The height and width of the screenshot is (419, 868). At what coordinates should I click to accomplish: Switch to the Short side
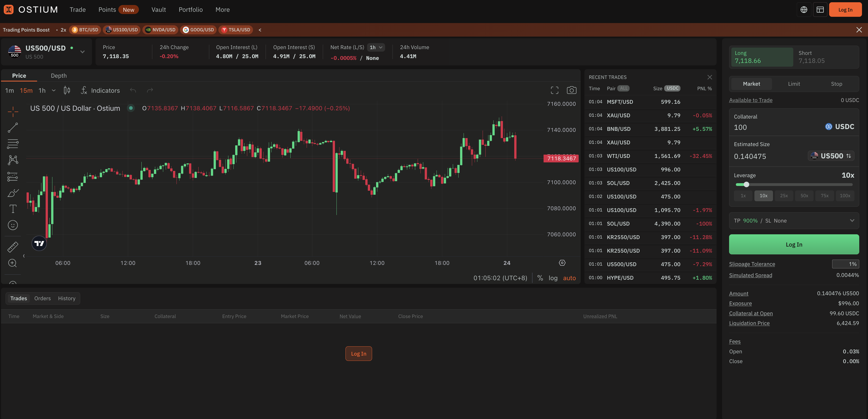pos(826,57)
